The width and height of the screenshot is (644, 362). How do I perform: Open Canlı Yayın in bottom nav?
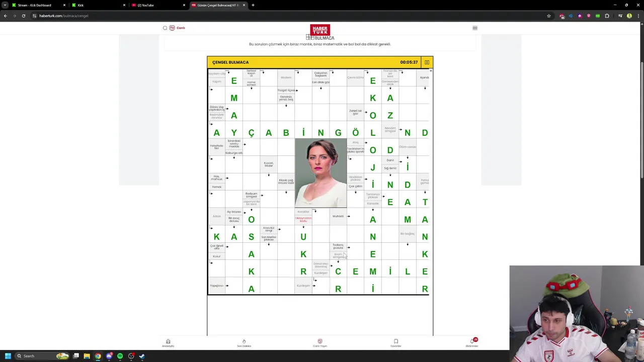coord(320,343)
